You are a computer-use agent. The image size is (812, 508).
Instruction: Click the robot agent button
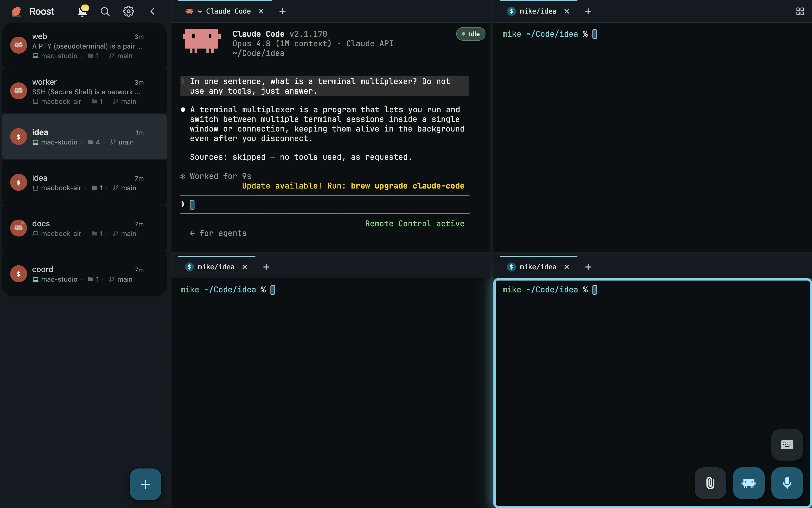749,483
